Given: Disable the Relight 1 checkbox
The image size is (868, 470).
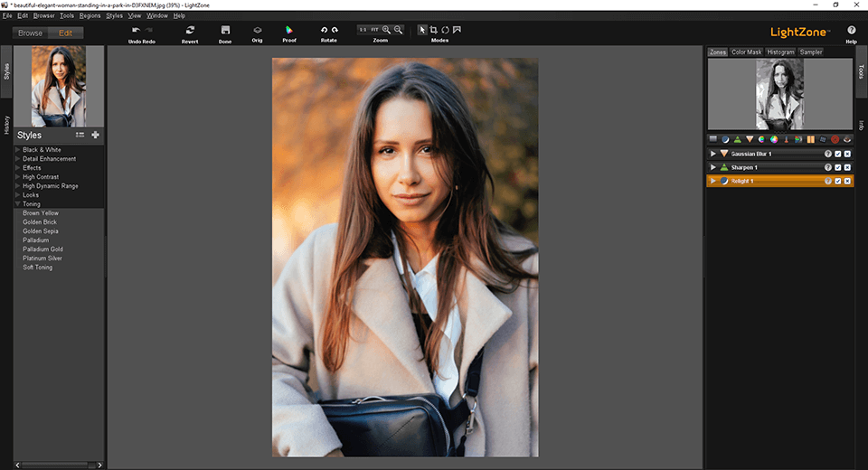Looking at the screenshot, I should click(x=838, y=181).
